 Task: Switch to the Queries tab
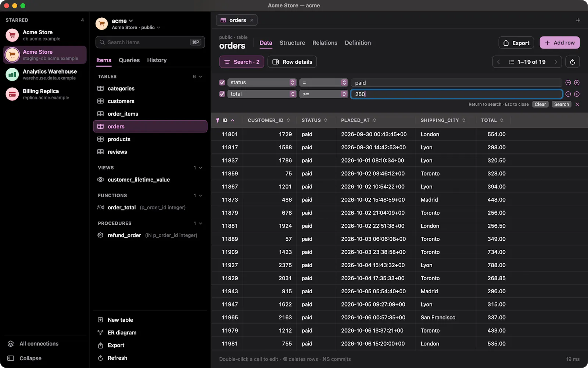129,60
